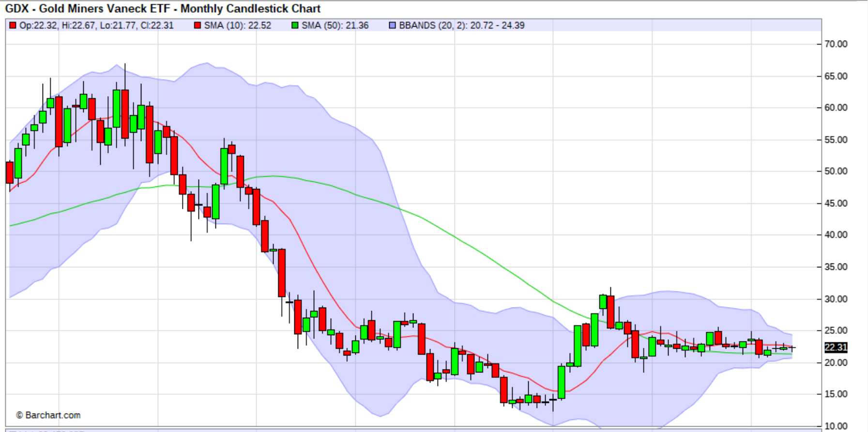868x432 pixels.
Task: Click the Barchart.com copyright text
Action: [x=48, y=415]
